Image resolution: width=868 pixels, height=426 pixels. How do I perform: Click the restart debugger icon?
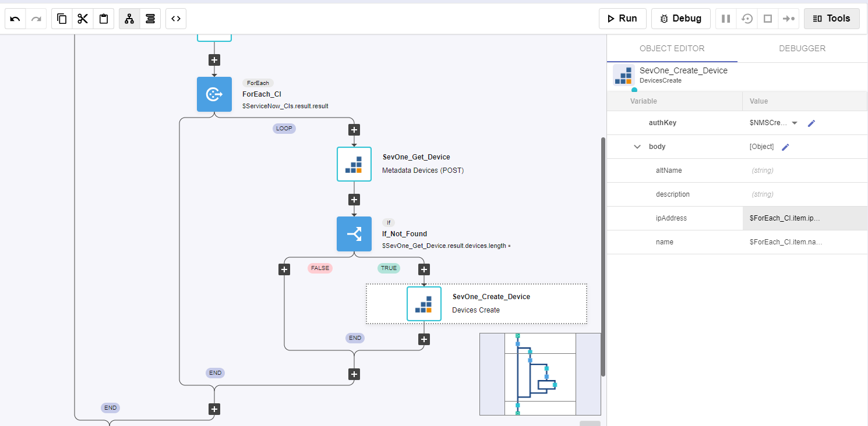coord(747,19)
